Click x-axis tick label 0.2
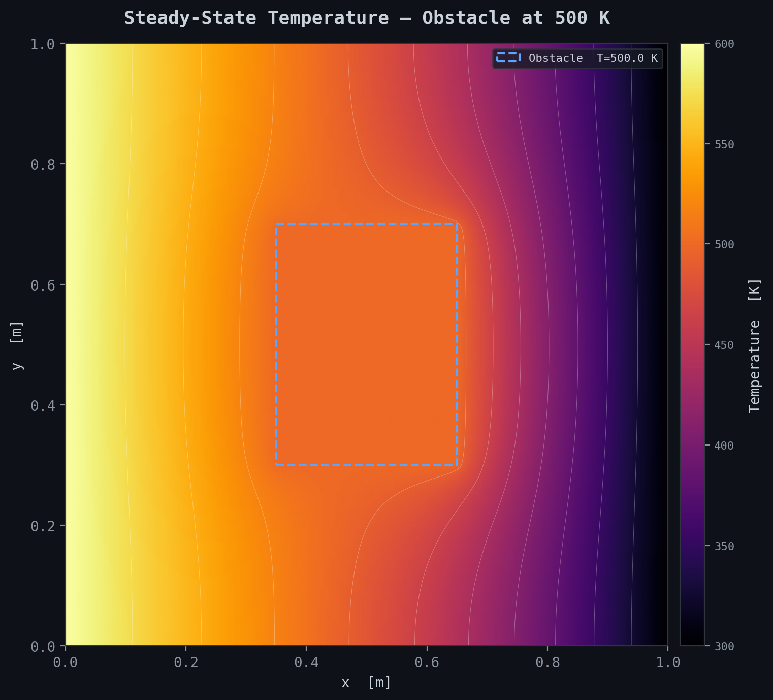 click(186, 662)
